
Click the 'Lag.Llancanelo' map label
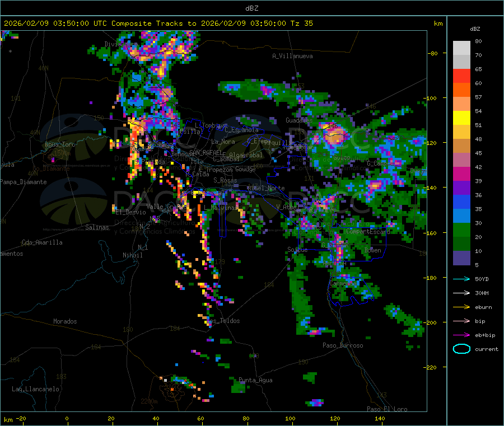[35, 389]
